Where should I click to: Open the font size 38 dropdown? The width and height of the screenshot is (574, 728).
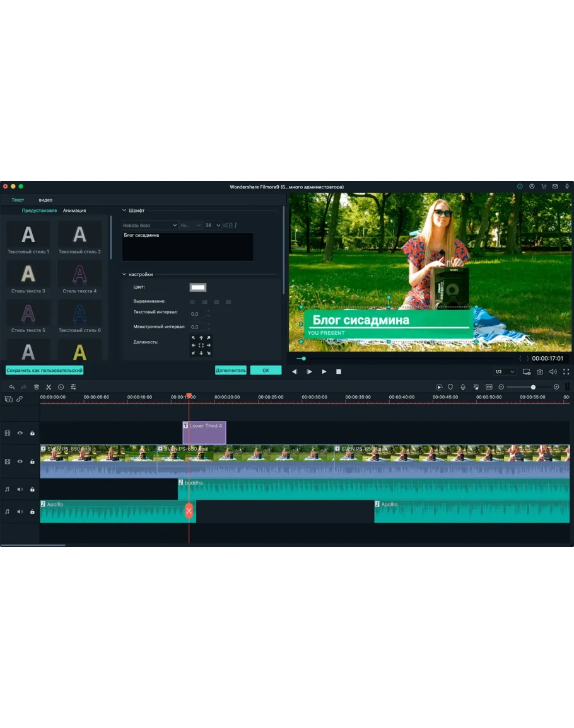click(x=213, y=225)
